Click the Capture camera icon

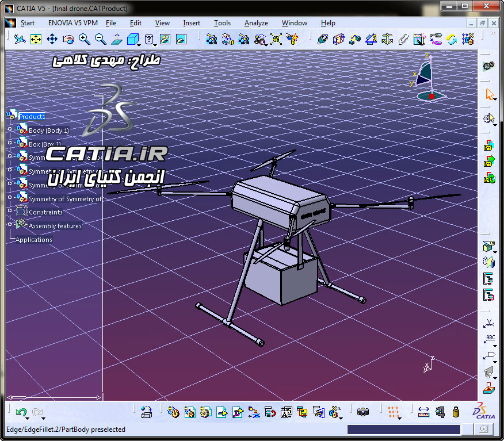point(363,412)
